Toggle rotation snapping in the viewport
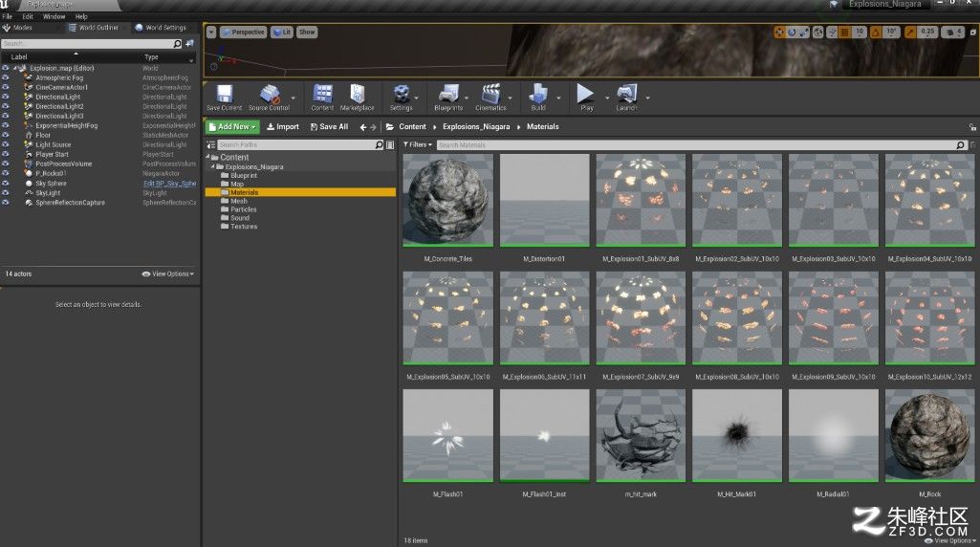 tap(876, 32)
